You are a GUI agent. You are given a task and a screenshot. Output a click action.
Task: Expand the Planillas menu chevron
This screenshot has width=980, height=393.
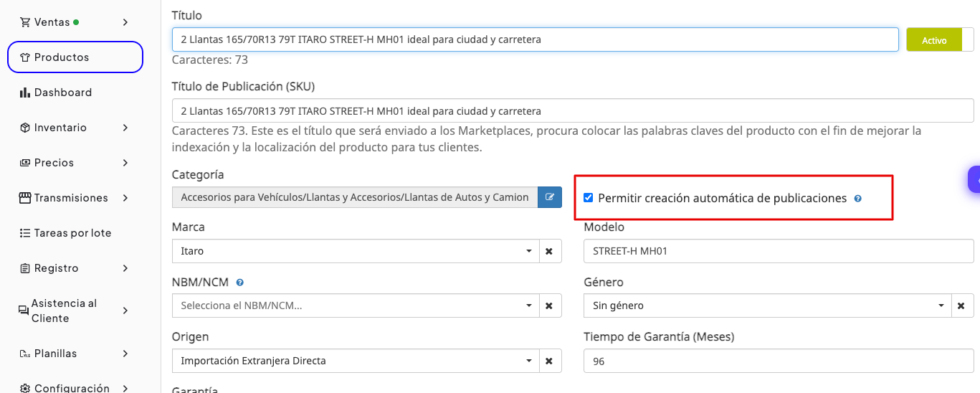125,354
